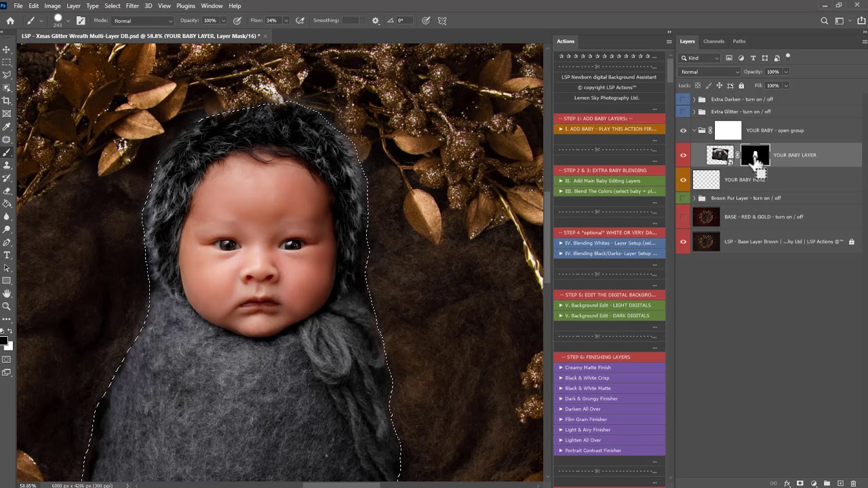Screen dimensions: 868x488
Task: Open smoothing options gear
Action: click(x=376, y=21)
